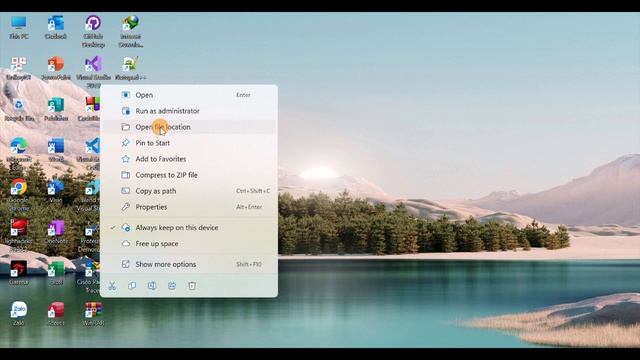The height and width of the screenshot is (360, 640).
Task: Choose Pin to Start
Action: (x=189, y=143)
